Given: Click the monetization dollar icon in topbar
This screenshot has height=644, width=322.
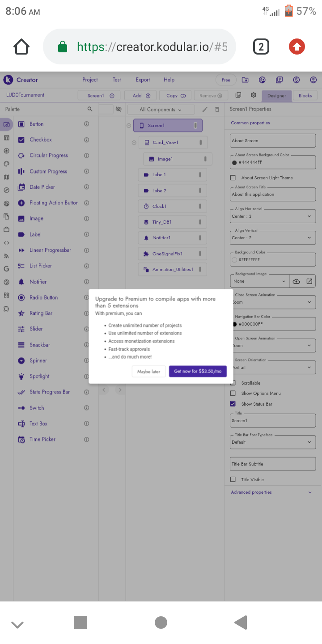Looking at the screenshot, I should [x=296, y=80].
